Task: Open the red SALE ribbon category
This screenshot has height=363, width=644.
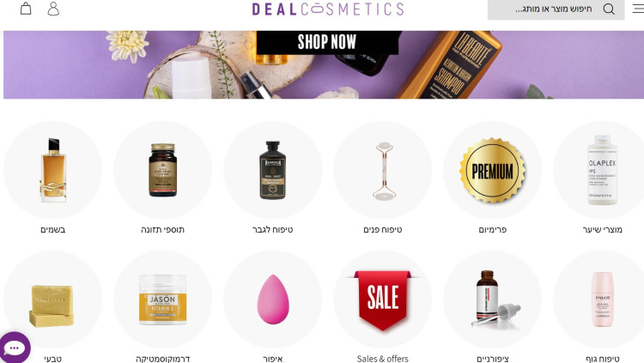Action: click(x=382, y=300)
